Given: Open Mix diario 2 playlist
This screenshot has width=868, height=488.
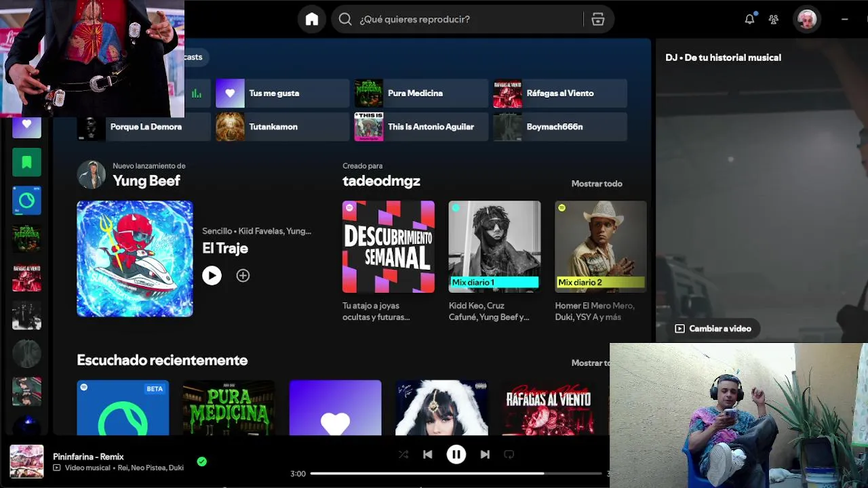Looking at the screenshot, I should point(601,247).
